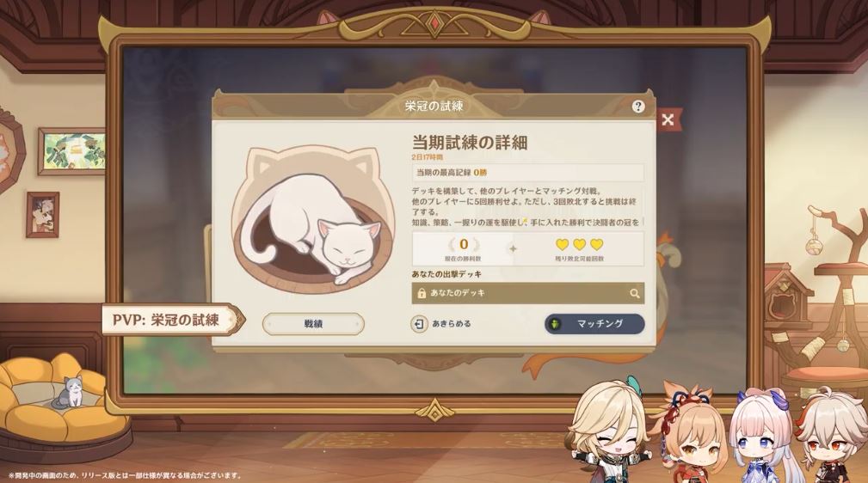Start matchmaking with マッチング button
Image resolution: width=868 pixels, height=483 pixels.
(594, 324)
